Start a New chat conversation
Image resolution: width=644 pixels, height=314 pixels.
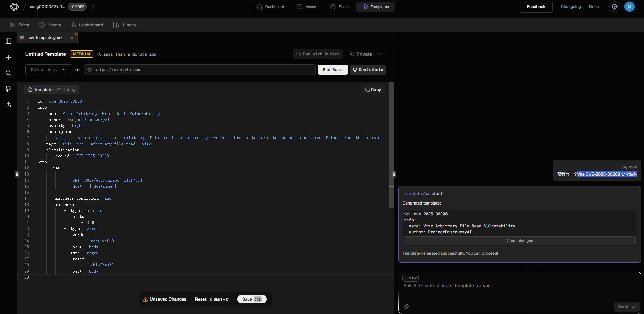coord(410,278)
